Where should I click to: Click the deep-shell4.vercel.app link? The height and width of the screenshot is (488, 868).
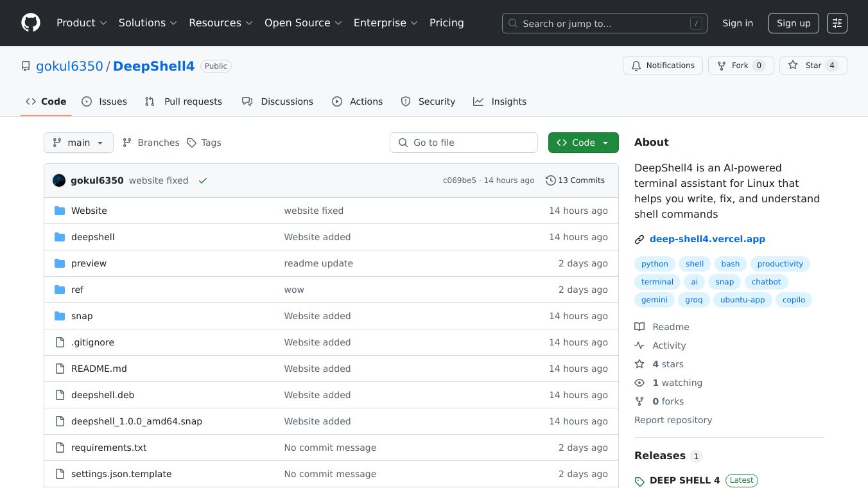point(707,239)
